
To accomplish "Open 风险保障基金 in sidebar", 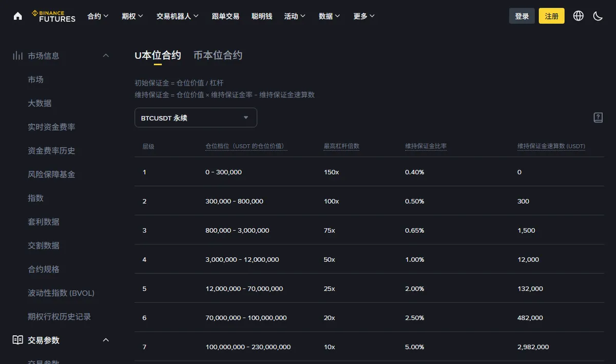I will pos(51,174).
